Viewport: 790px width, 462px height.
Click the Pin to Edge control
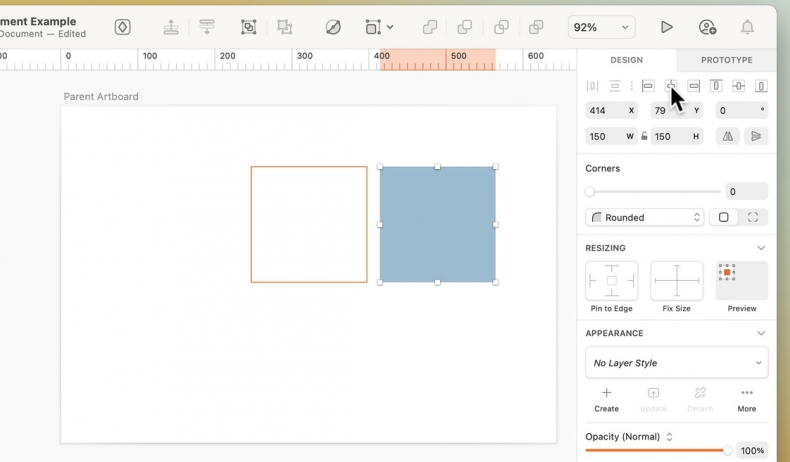pyautogui.click(x=612, y=281)
